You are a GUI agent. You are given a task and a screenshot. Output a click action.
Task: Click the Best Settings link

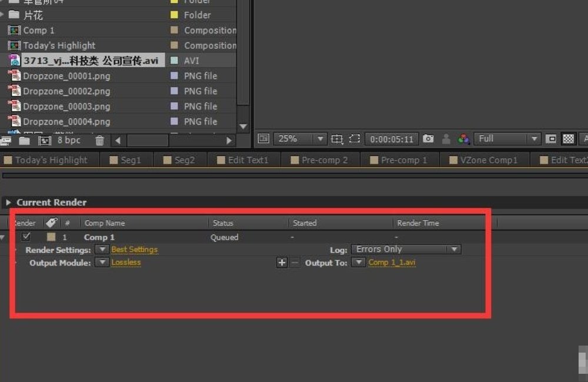134,249
